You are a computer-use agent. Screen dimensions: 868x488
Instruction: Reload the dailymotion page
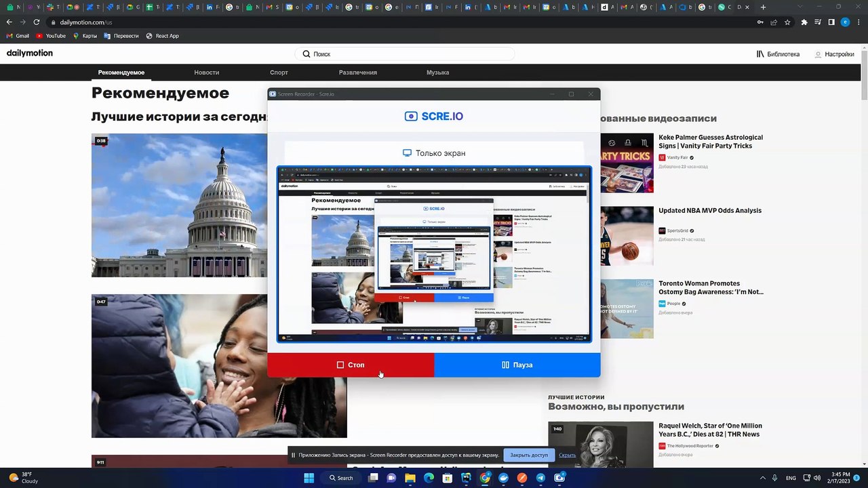37,22
